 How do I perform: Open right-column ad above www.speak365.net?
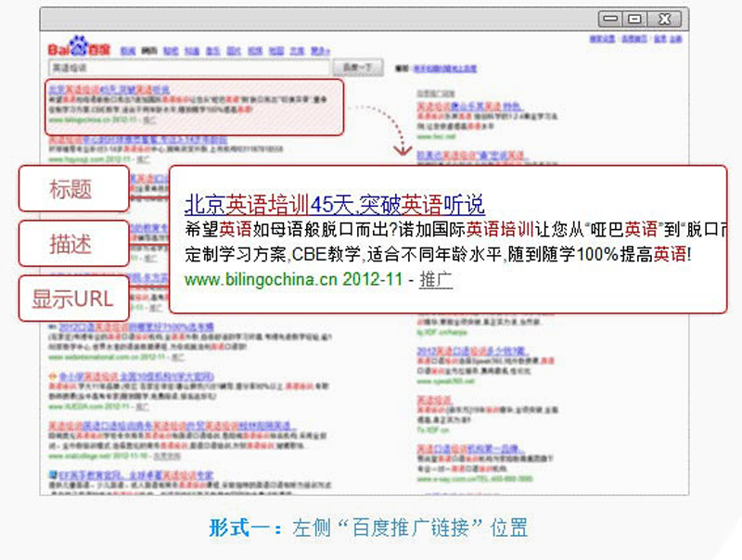[x=471, y=351]
